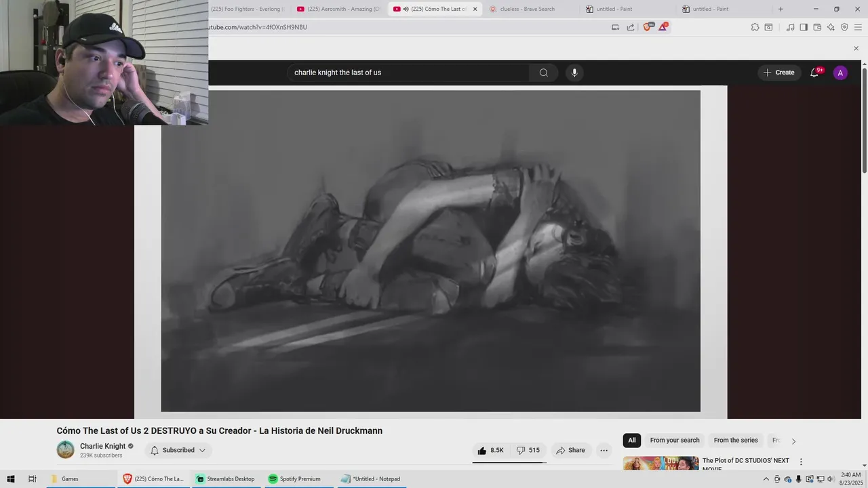
Task: Click the YouTube search magnifier button
Action: (x=544, y=73)
